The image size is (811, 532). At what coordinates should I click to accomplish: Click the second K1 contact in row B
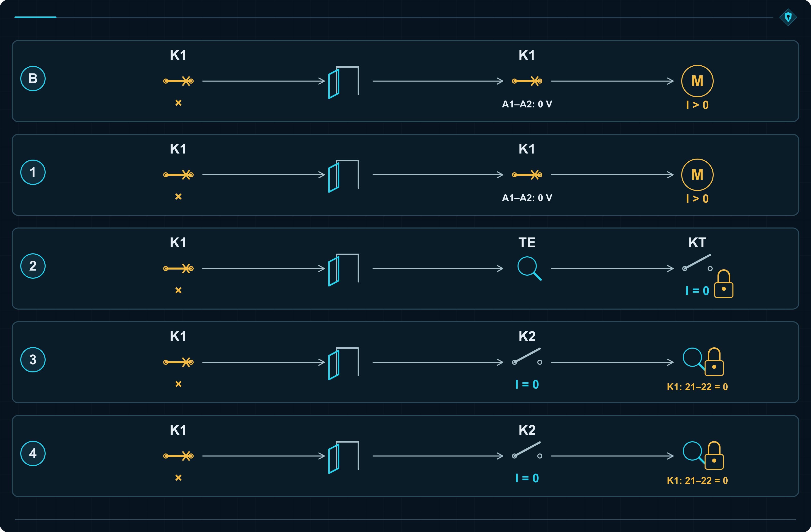click(527, 81)
